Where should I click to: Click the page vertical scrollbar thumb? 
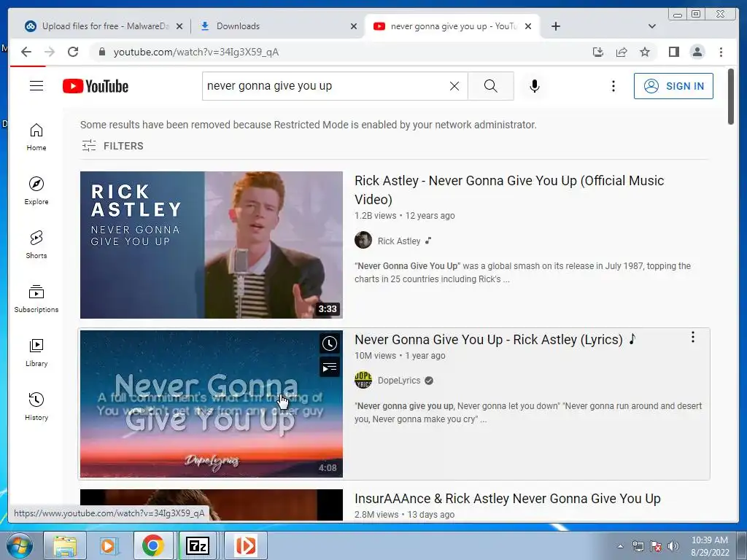coord(731,96)
